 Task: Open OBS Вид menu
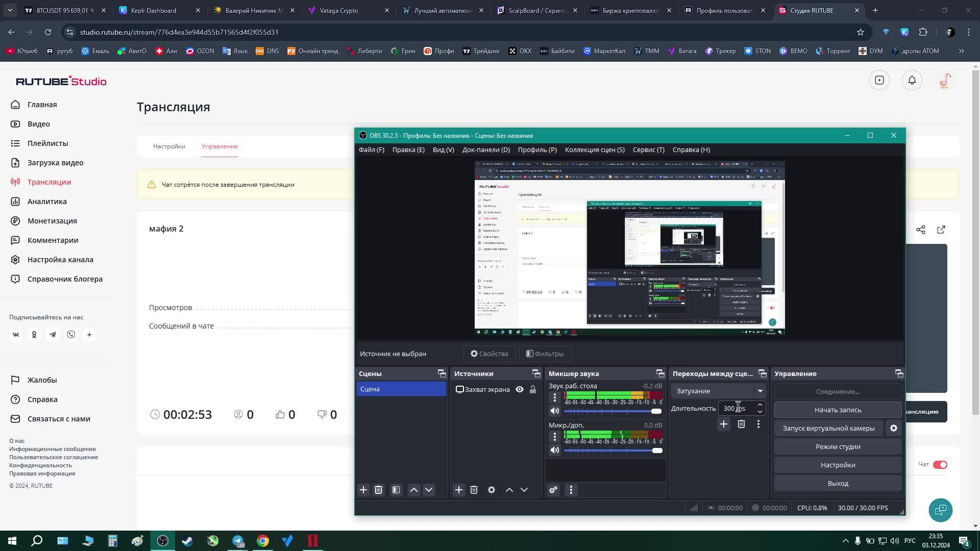pos(443,149)
